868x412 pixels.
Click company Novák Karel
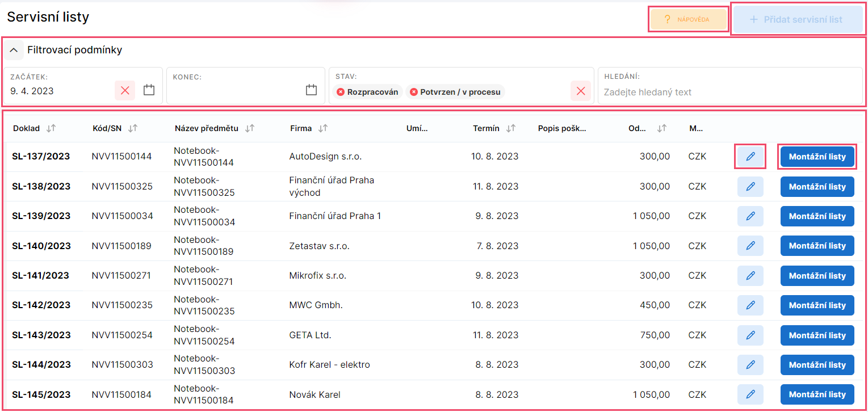[315, 394]
